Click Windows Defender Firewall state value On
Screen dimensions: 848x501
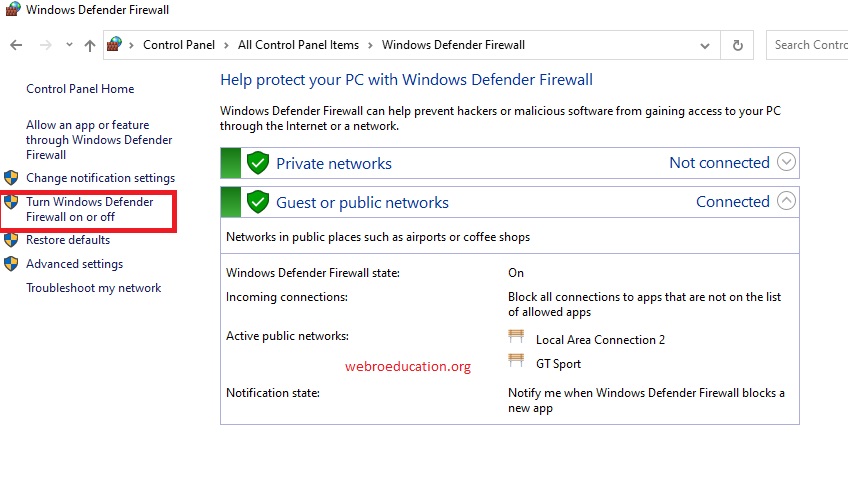(x=516, y=273)
